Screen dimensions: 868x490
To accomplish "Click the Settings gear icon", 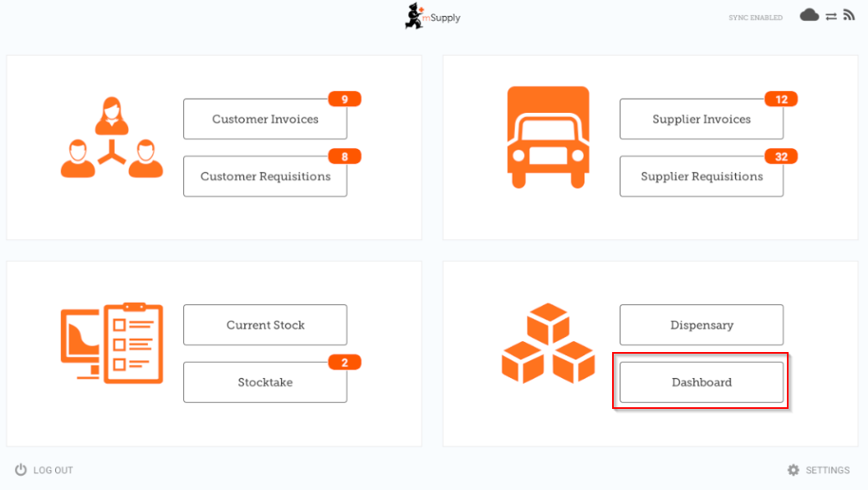I will 794,470.
